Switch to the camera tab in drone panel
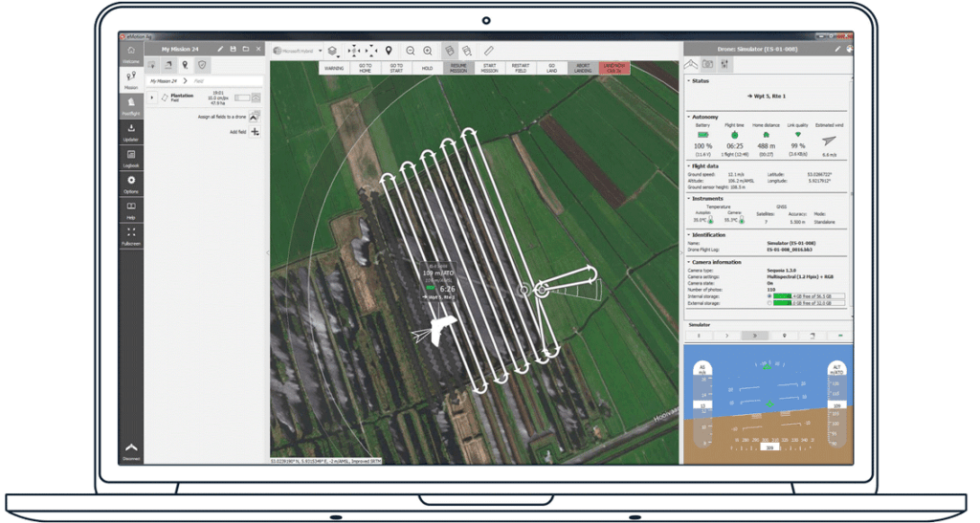This screenshot has height=523, width=980. (708, 65)
